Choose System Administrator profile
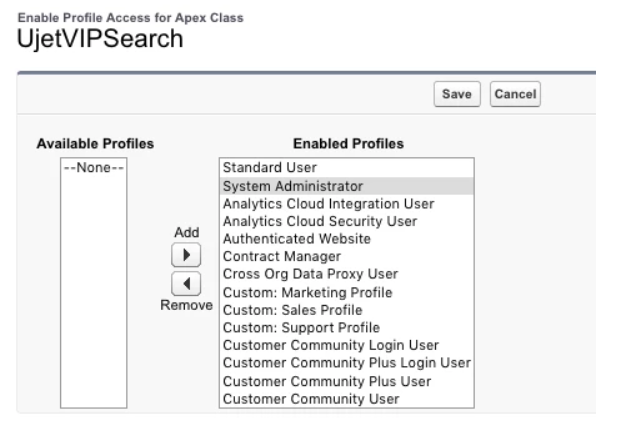Screen dimensions: 622x432 point(292,186)
